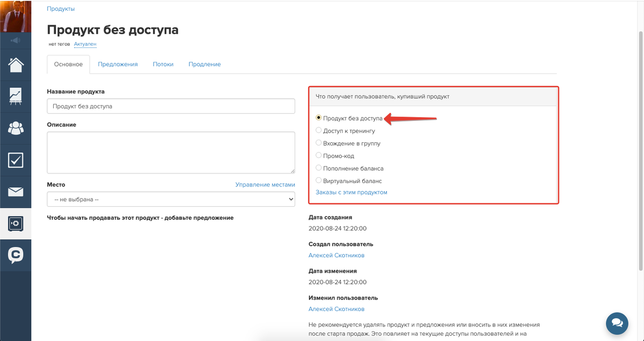Open the support chat bubble button
Screen dimensions: 644x341
click(617, 322)
